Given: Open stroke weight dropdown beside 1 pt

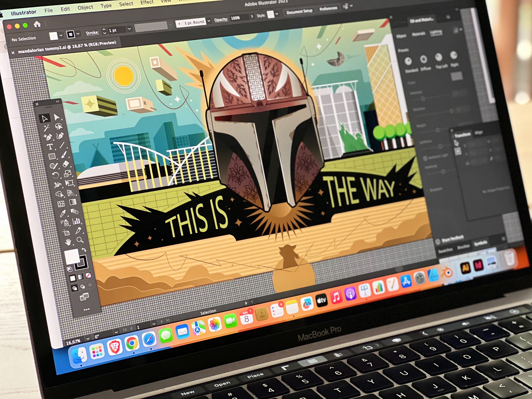Looking at the screenshot, I should click(x=129, y=29).
